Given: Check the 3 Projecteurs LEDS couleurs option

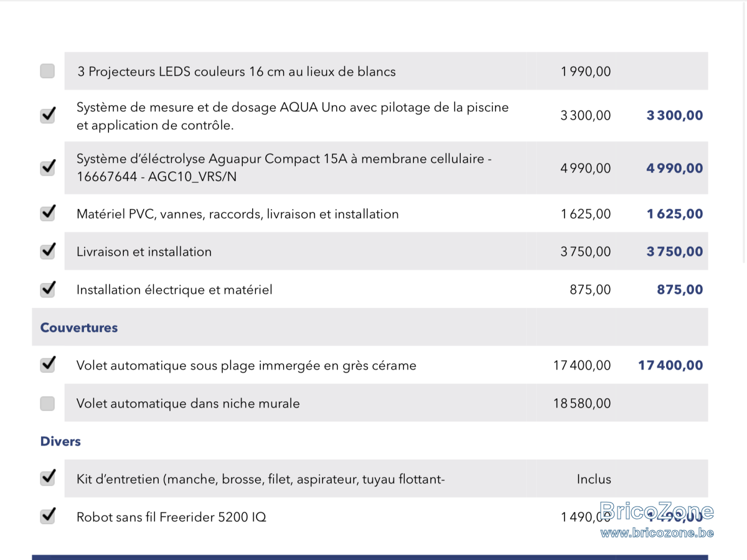Looking at the screenshot, I should click(x=47, y=71).
